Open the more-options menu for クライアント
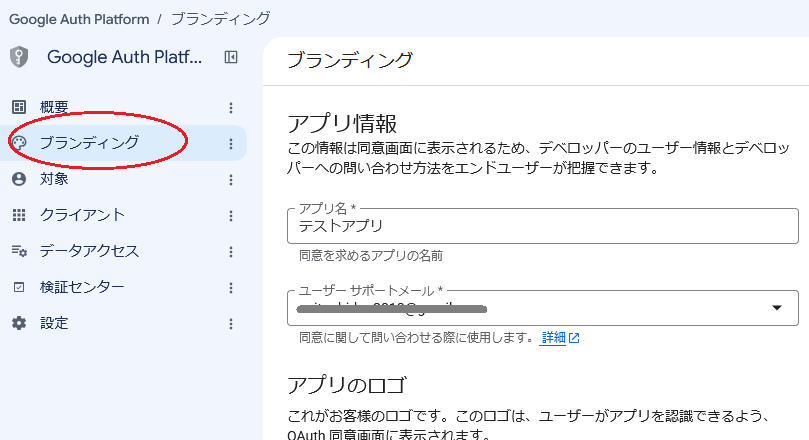 pyautogui.click(x=231, y=216)
